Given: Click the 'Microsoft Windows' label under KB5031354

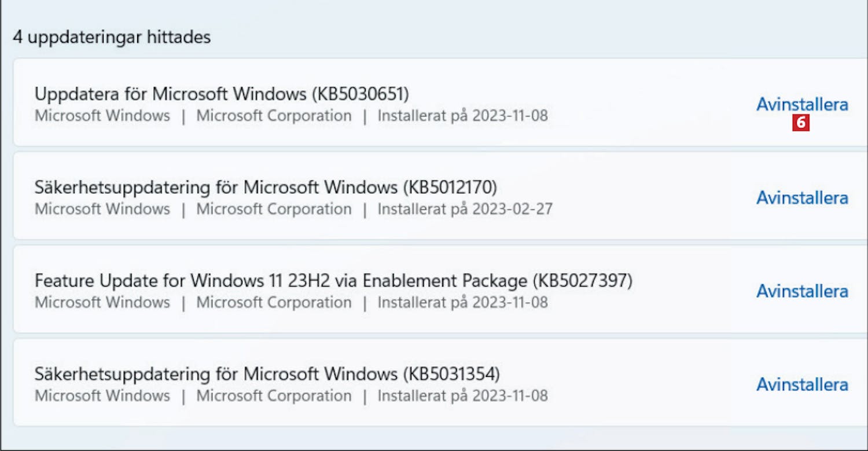Looking at the screenshot, I should click(102, 396).
